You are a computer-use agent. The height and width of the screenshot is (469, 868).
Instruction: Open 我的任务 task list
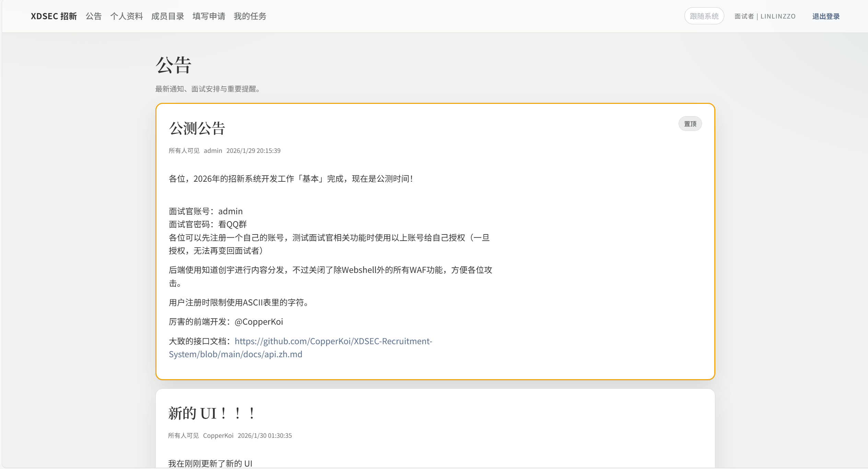(x=250, y=16)
